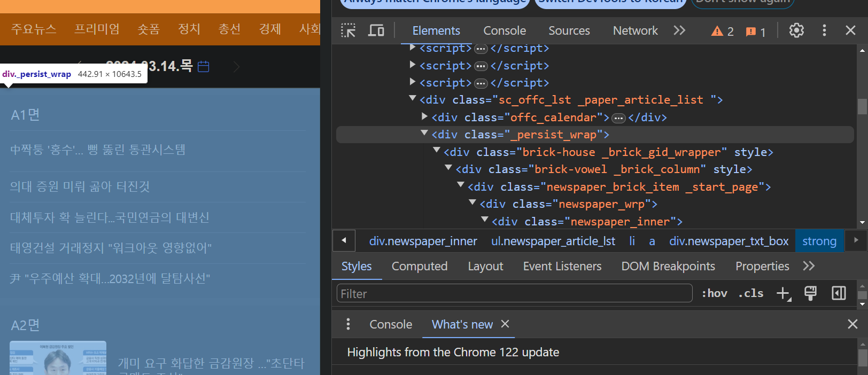Focus the Styles Filter input
Viewport: 868px width, 375px height.
tap(515, 293)
